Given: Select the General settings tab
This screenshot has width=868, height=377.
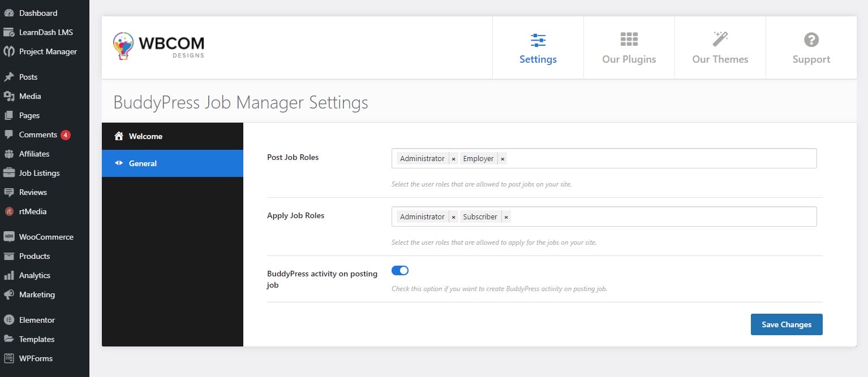Looking at the screenshot, I should coord(143,163).
